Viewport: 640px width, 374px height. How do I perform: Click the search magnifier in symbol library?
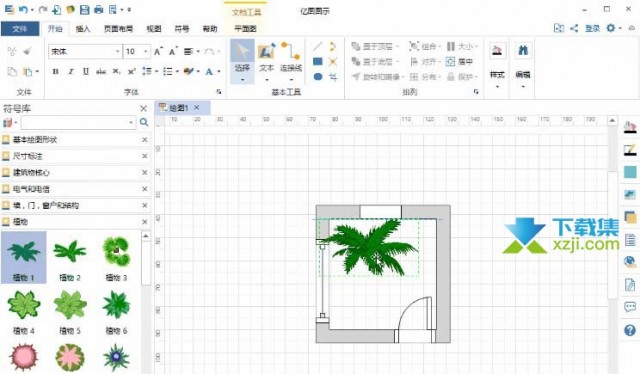point(144,122)
